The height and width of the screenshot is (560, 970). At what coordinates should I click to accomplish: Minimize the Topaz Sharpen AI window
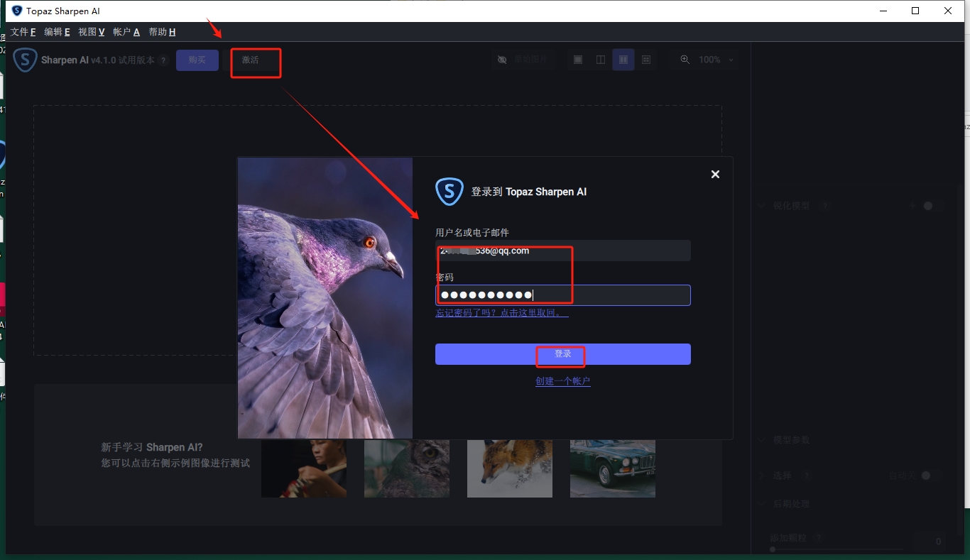pyautogui.click(x=883, y=11)
